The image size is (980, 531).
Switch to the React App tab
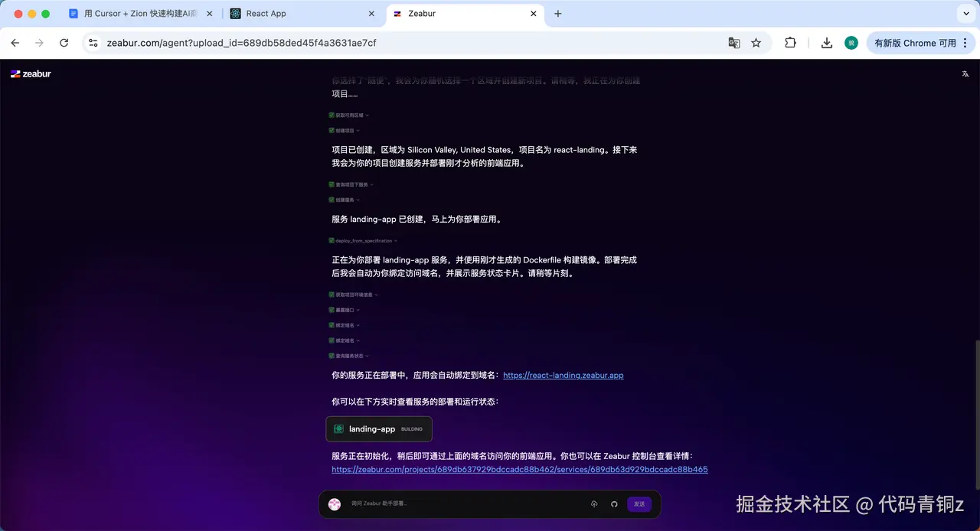point(304,14)
